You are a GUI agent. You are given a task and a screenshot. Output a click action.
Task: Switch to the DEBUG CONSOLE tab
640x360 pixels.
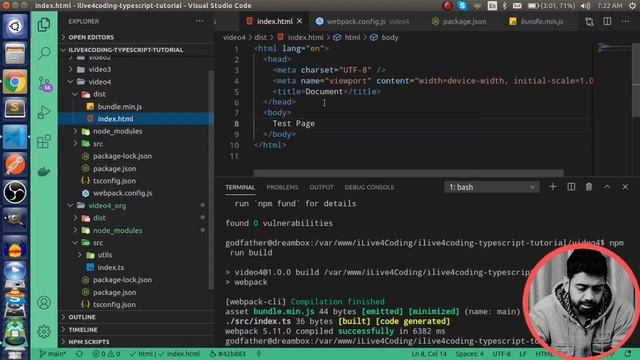point(369,187)
